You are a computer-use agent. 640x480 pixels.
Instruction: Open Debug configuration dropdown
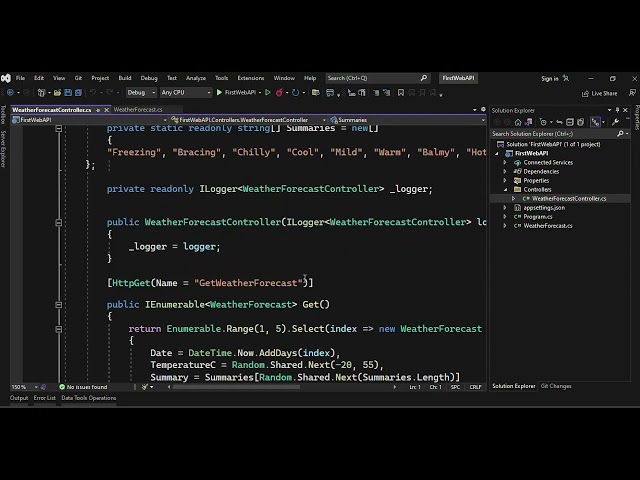pos(141,93)
